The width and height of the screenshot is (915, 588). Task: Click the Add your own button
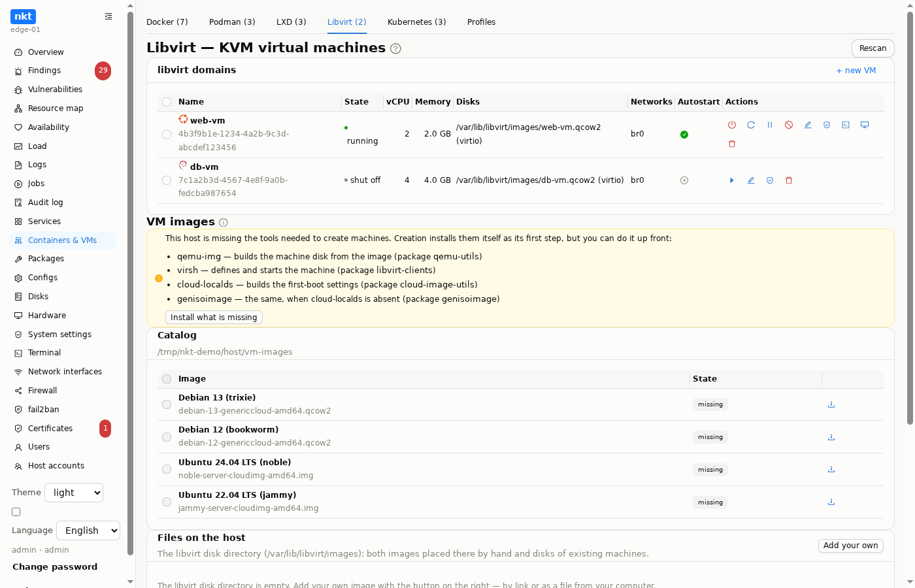point(851,546)
